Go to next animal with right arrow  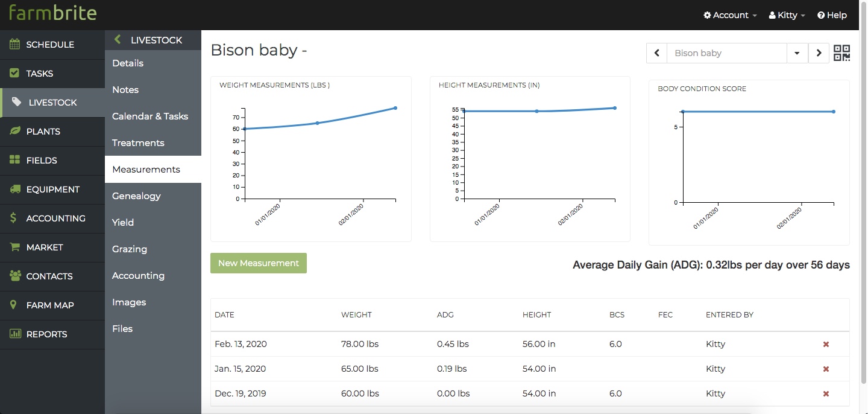pos(818,53)
